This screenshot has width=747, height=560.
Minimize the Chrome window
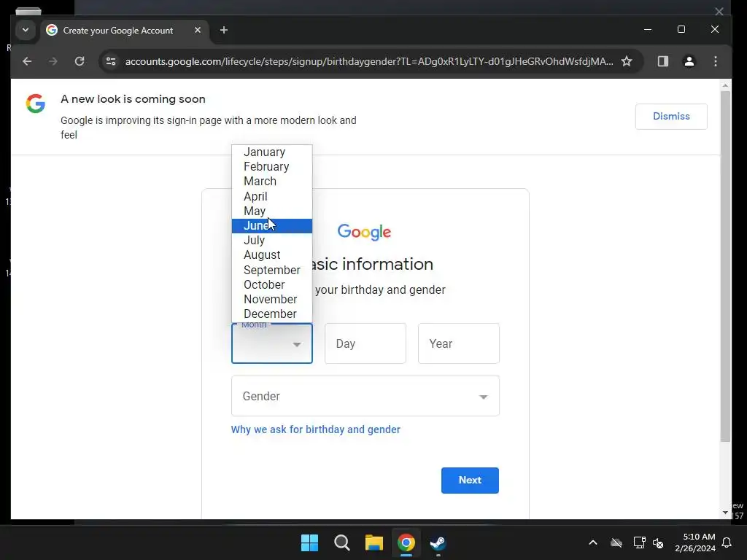click(x=648, y=29)
